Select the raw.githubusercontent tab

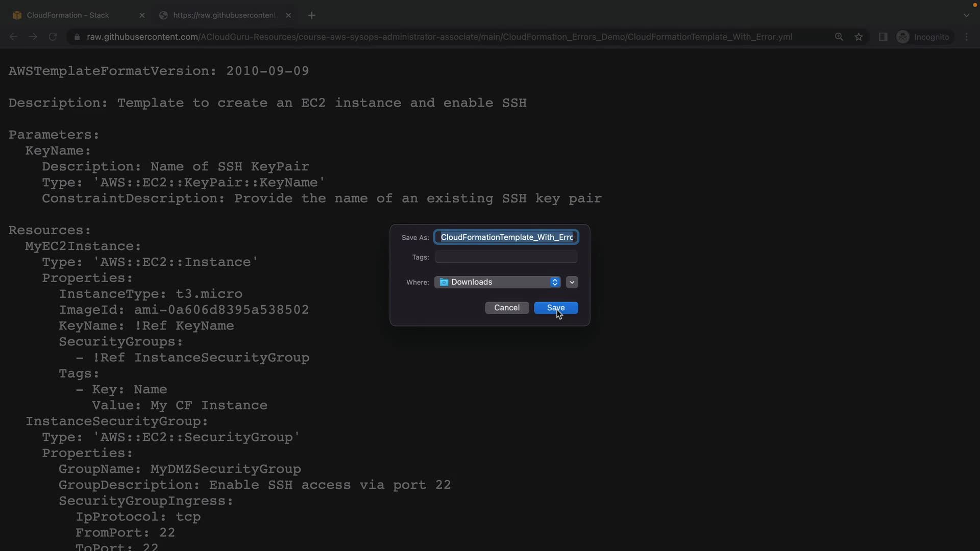coord(224,15)
